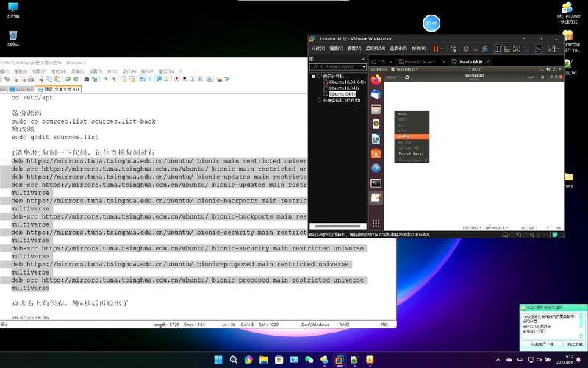Click the Save button in gedit
Image resolution: width=588 pixels, height=368 pixels.
tap(531, 77)
